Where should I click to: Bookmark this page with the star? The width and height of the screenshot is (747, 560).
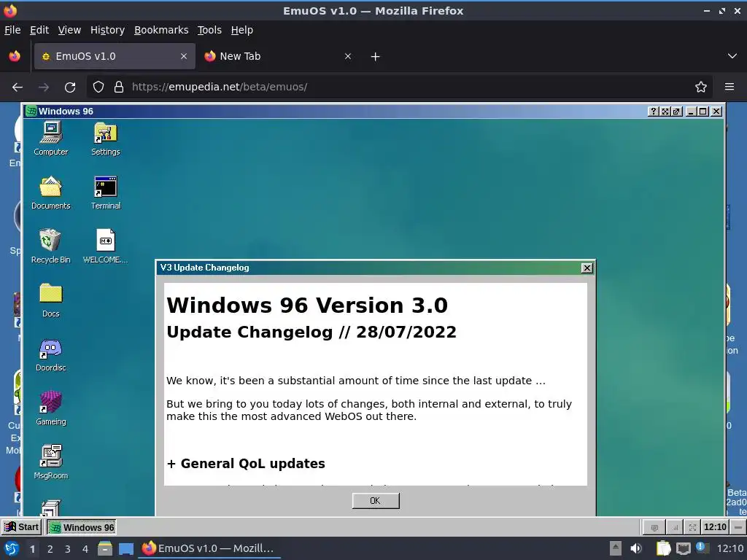pos(701,87)
